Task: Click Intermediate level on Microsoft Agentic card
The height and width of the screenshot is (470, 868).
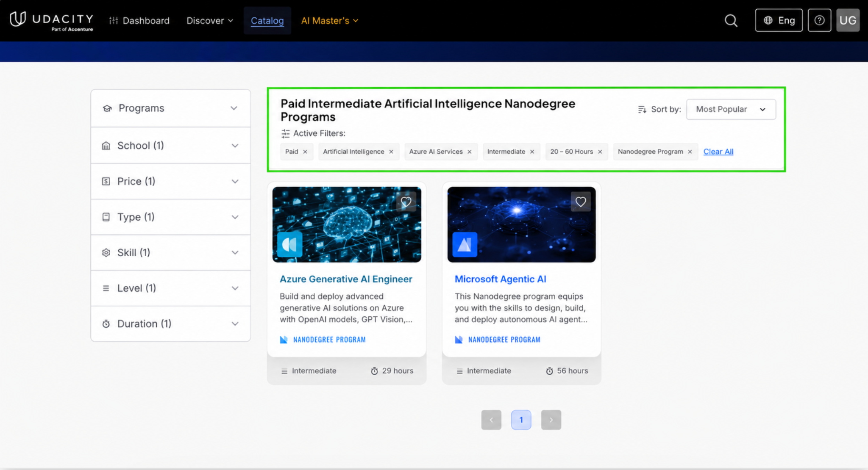Action: [489, 371]
